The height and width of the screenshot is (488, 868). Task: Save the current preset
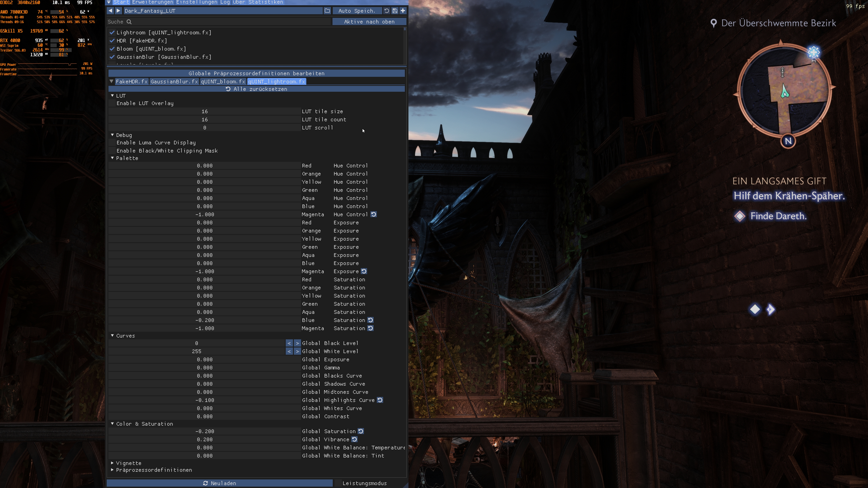click(x=395, y=11)
